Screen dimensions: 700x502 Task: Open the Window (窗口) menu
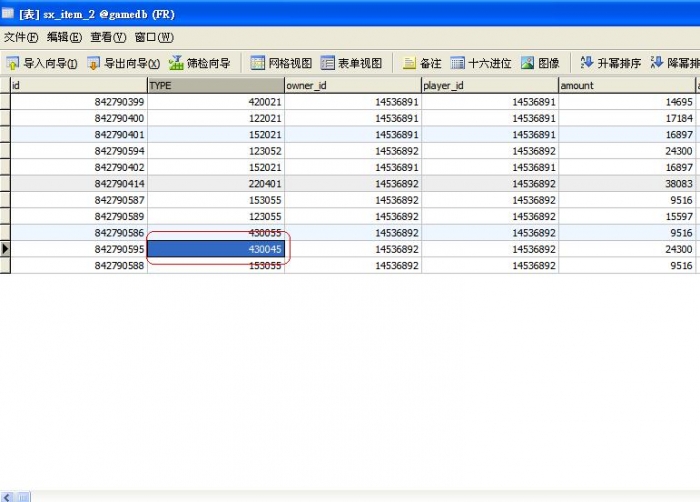(x=154, y=37)
